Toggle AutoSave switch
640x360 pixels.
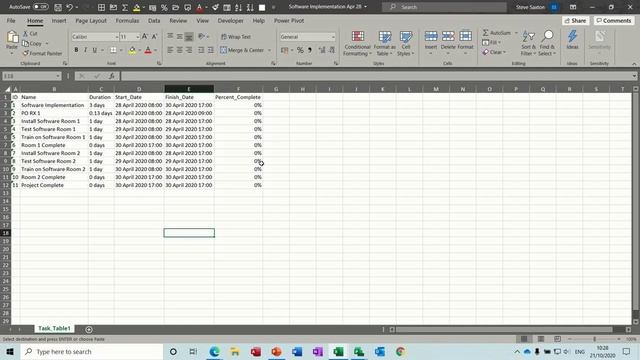tap(40, 7)
